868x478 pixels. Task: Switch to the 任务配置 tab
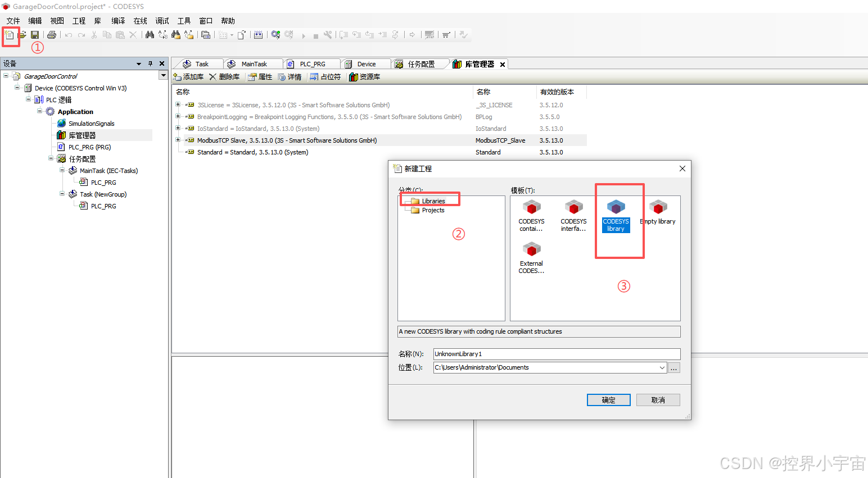pyautogui.click(x=421, y=64)
